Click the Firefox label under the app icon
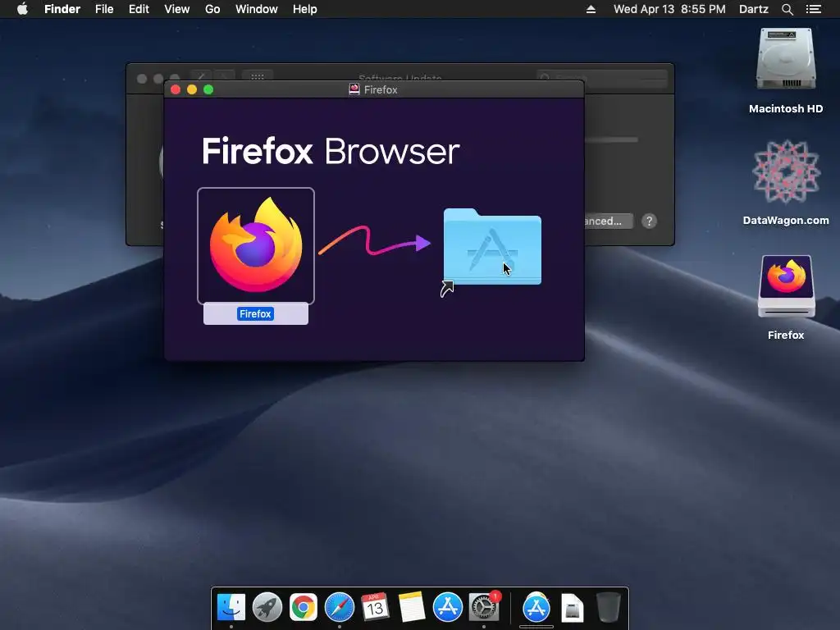This screenshot has height=630, width=840. click(256, 314)
